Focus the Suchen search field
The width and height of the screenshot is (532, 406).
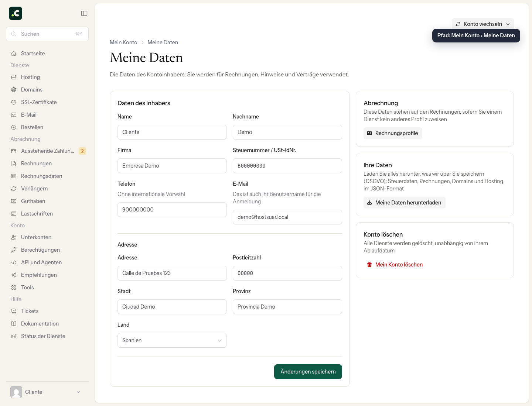click(47, 34)
